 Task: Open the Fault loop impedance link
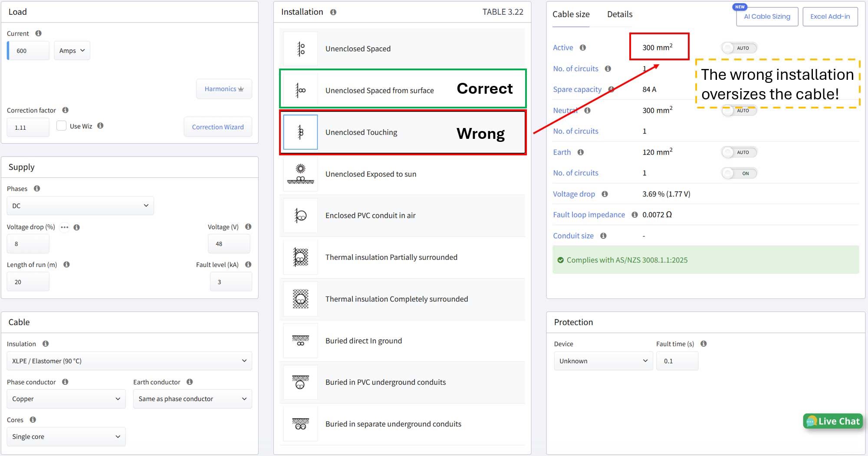(x=589, y=215)
